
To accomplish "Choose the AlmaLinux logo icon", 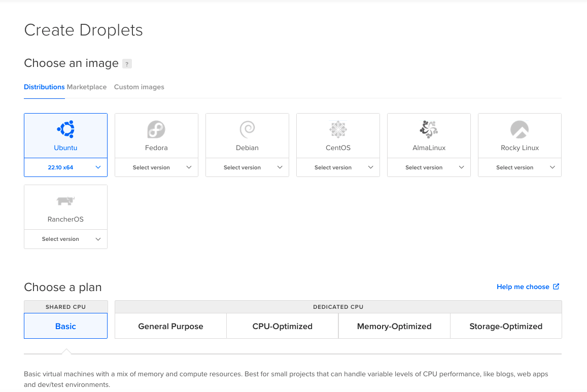I will coord(429,129).
